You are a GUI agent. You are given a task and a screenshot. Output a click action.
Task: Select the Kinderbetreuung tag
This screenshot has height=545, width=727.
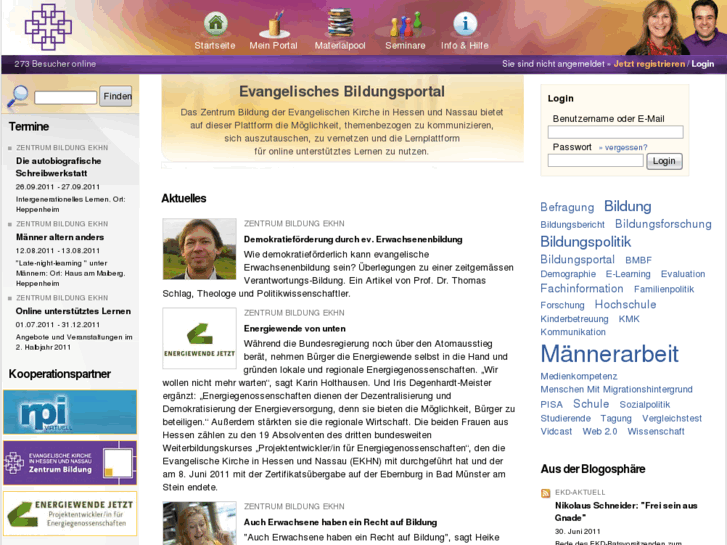pos(574,319)
